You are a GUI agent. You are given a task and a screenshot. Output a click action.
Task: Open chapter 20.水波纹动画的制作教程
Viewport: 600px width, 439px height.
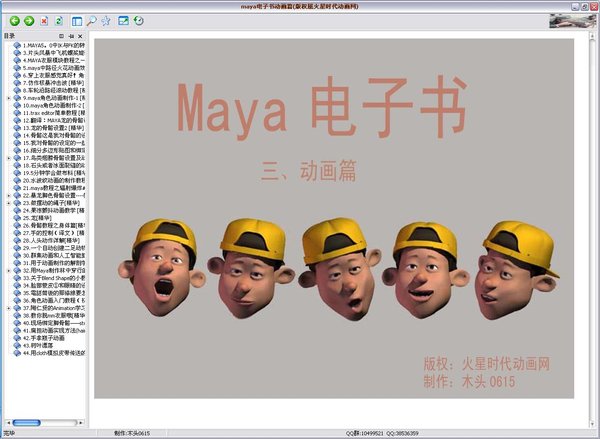[x=54, y=180]
